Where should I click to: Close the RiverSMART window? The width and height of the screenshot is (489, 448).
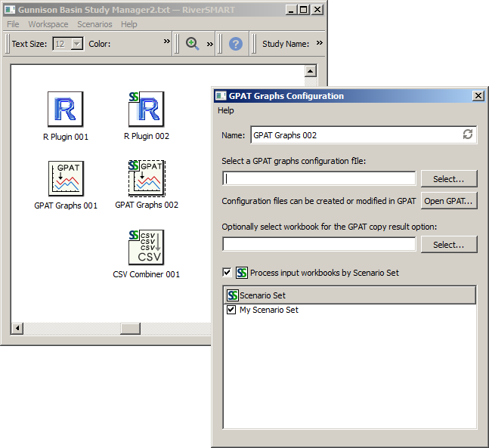click(x=317, y=10)
